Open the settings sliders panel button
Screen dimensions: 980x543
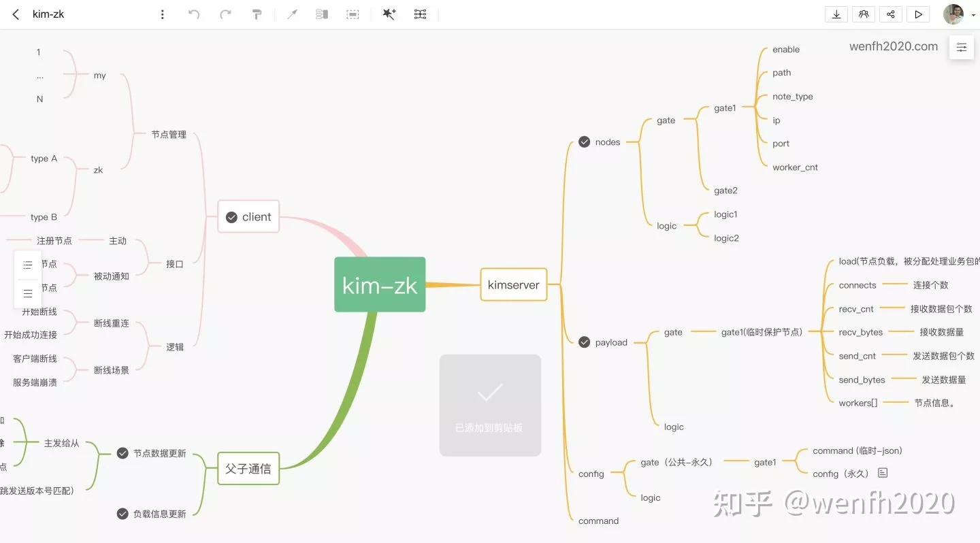point(961,47)
